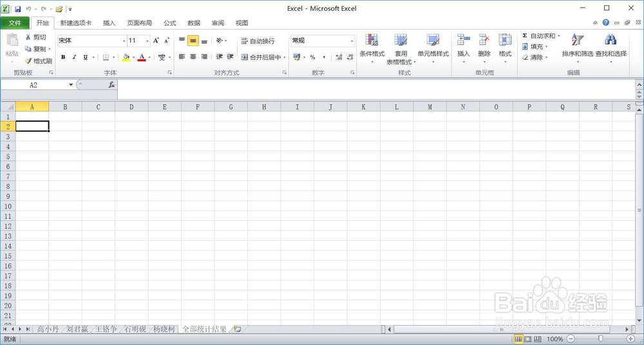Click the Paste (粘贴) clipboard icon
Viewport: 644px width, 345px height.
click(12, 41)
